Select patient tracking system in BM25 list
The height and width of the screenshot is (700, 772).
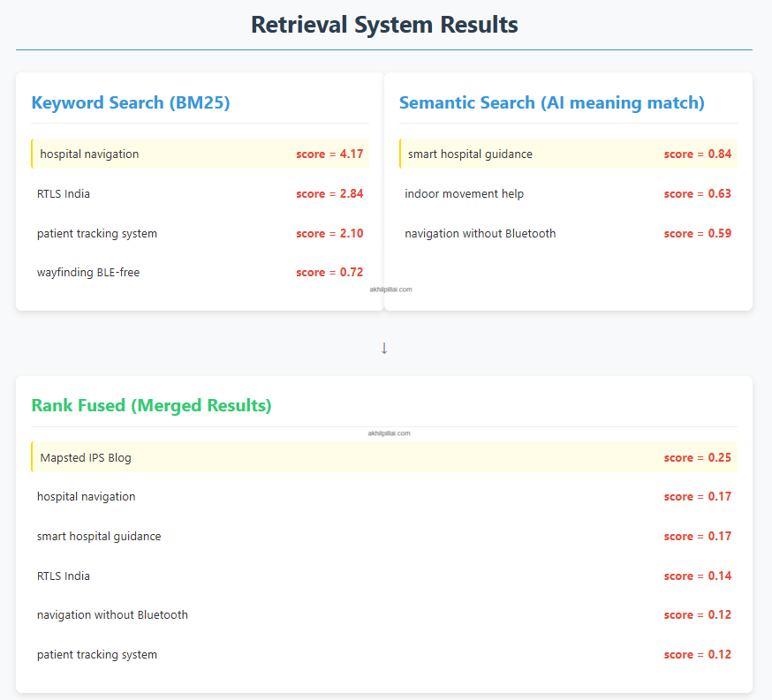coord(200,233)
